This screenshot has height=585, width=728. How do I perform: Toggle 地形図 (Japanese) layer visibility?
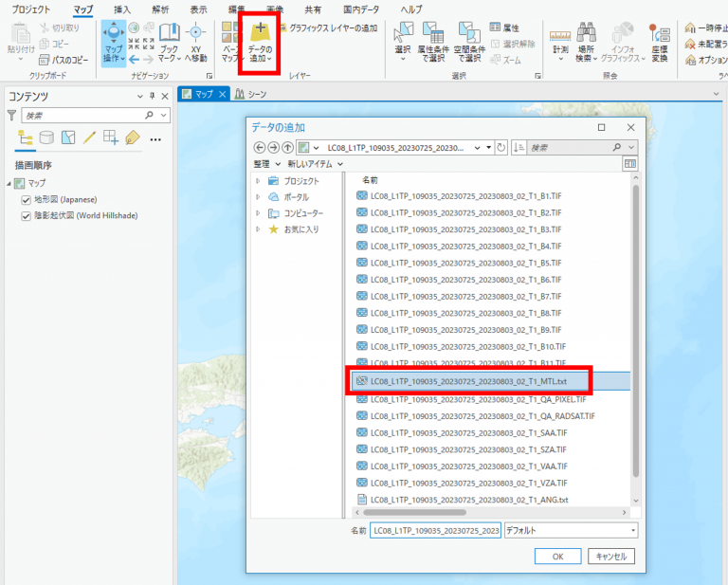(x=26, y=200)
